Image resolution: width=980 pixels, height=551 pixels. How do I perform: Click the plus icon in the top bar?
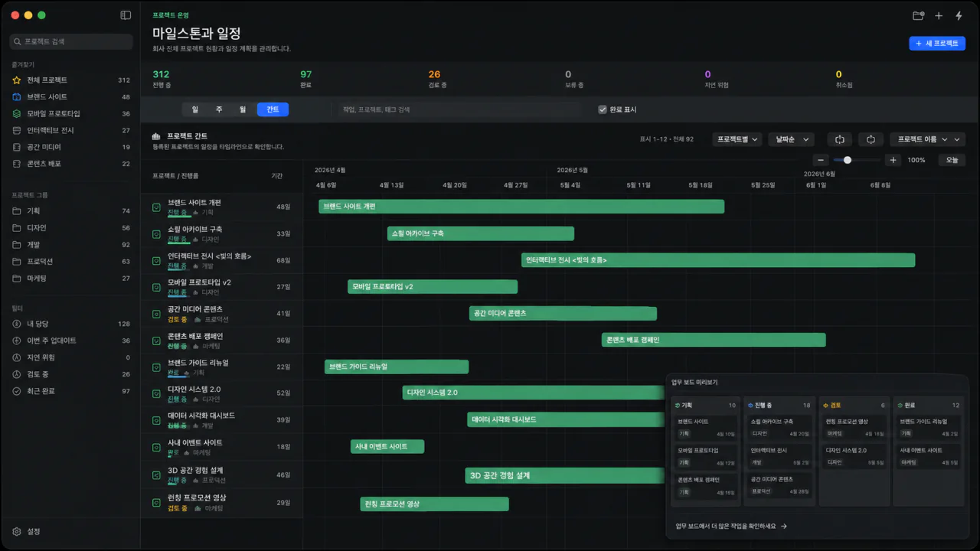click(x=939, y=15)
